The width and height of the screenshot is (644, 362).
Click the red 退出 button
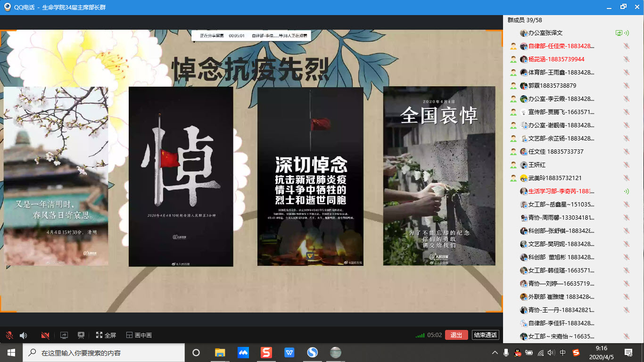pyautogui.click(x=456, y=335)
